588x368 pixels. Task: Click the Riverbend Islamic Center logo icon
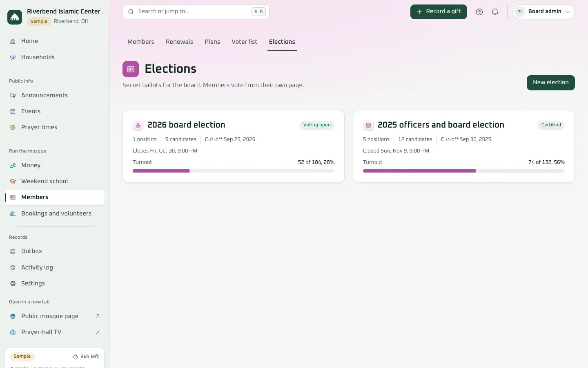pyautogui.click(x=15, y=17)
